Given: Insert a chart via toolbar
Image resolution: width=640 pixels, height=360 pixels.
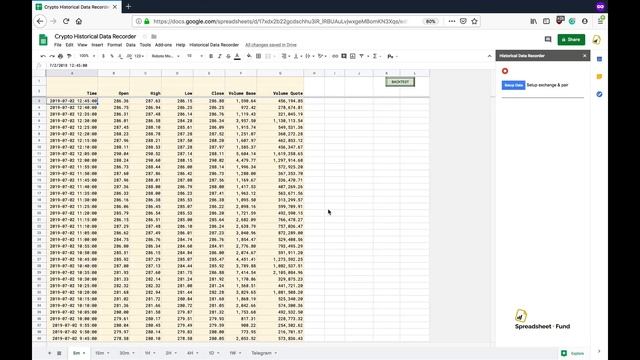Looking at the screenshot, I should coord(353,56).
